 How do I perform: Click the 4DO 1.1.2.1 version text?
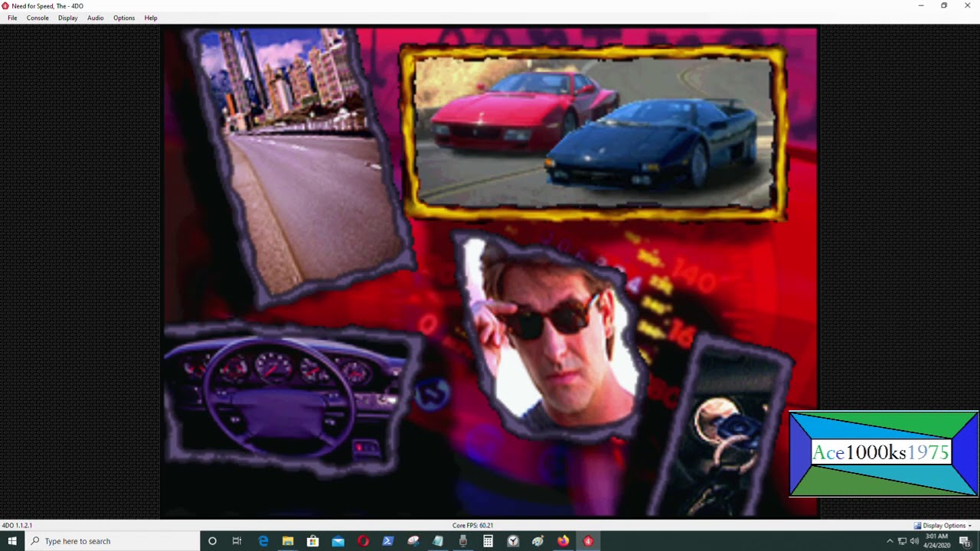17,526
